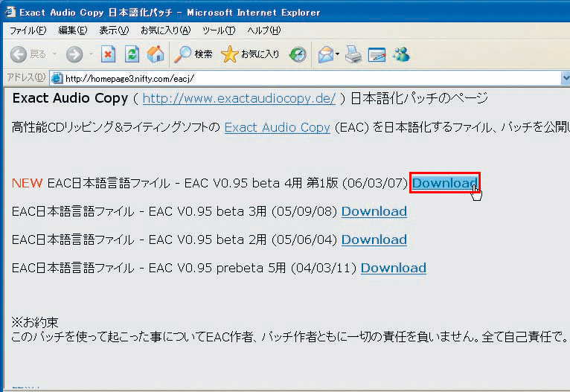Open the 表示(V) menu

tap(114, 30)
